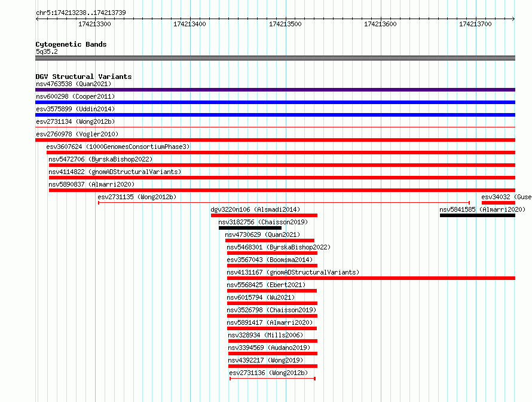The width and height of the screenshot is (532, 402).
Task: Click nsv5568425 (Ebert2021) label
Action: click(266, 285)
